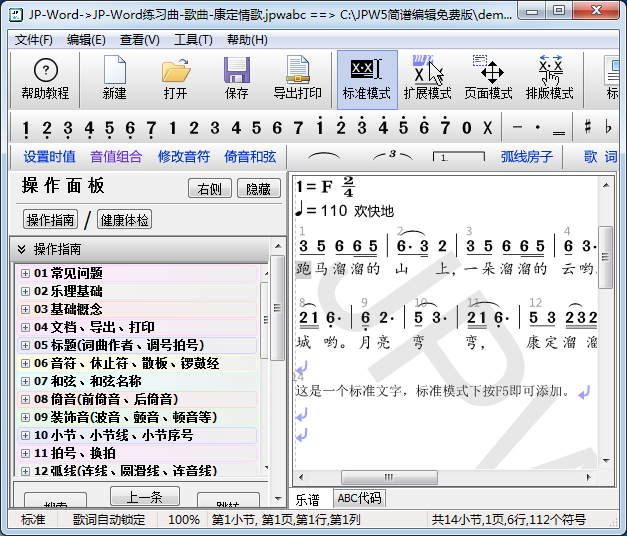
Task: Click the score's horizontal scrollbar thumb
Action: pos(389,477)
